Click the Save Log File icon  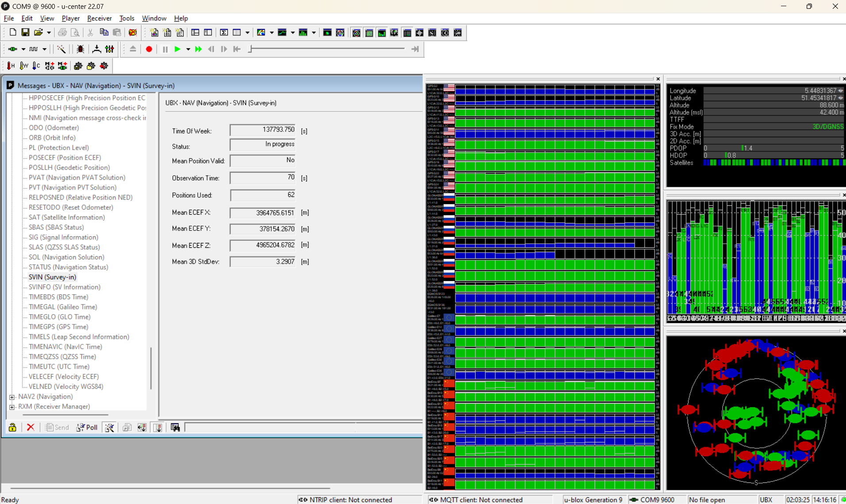(x=25, y=32)
